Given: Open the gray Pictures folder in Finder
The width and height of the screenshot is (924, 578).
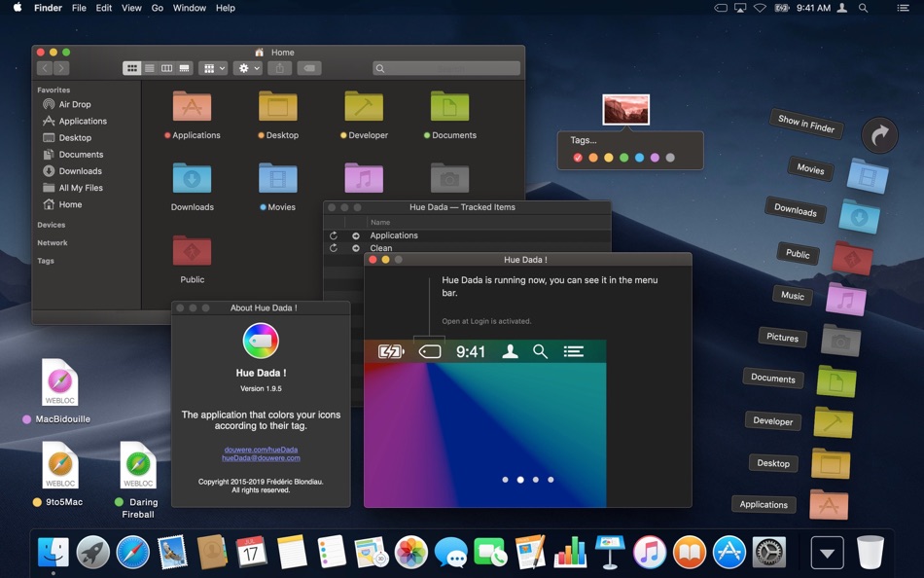Looking at the screenshot, I should pyautogui.click(x=449, y=178).
